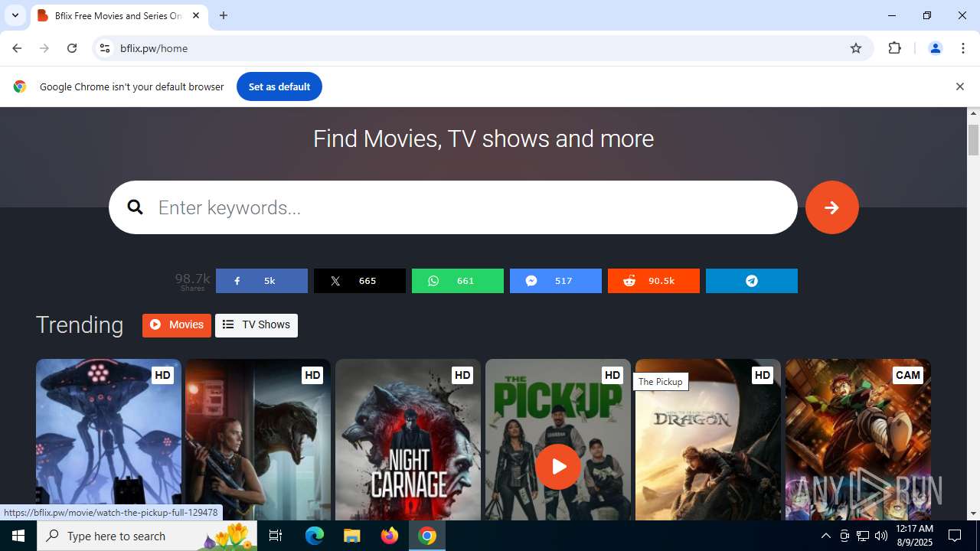The image size is (980, 551).
Task: Dismiss the default browser notification bar
Action: click(959, 86)
